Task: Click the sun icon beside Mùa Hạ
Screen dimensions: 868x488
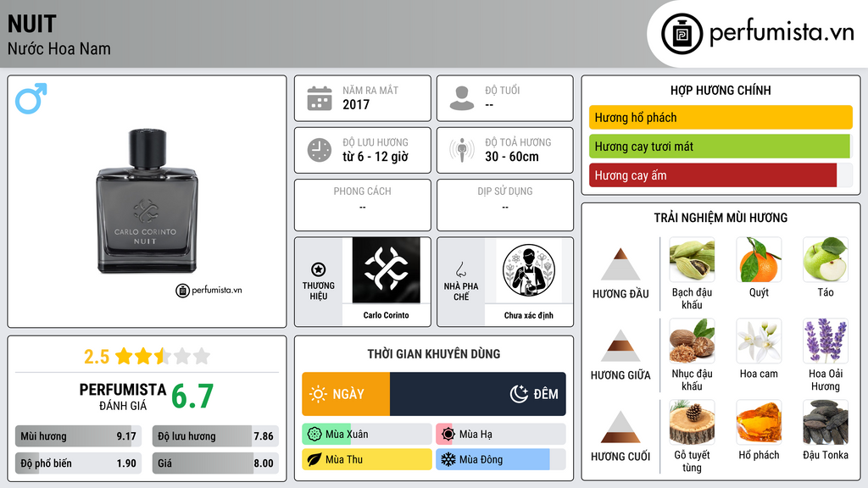Action: point(448,435)
